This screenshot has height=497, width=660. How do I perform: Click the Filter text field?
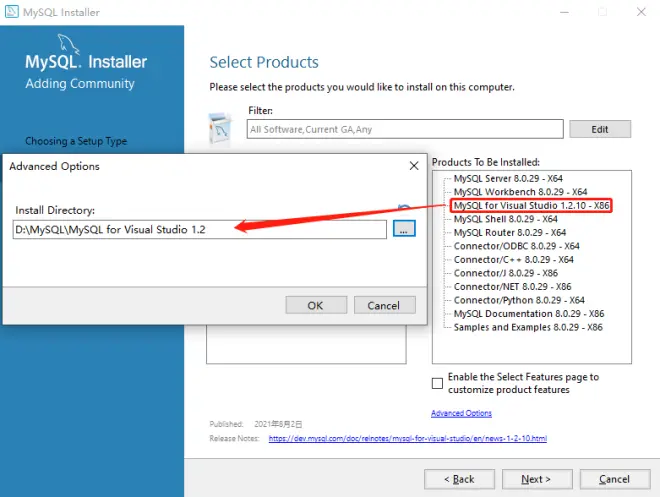[x=405, y=129]
